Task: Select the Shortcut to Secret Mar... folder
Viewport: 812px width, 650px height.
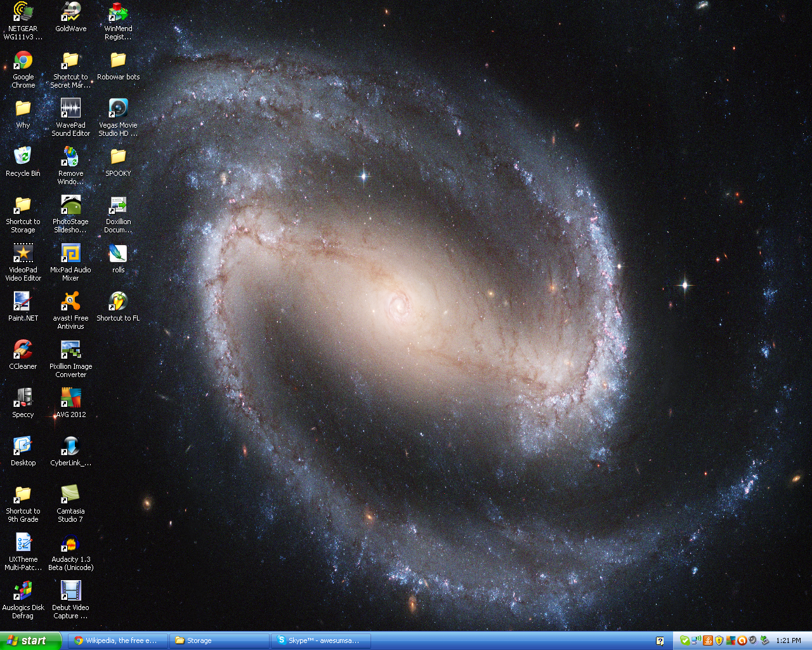Action: [x=70, y=69]
